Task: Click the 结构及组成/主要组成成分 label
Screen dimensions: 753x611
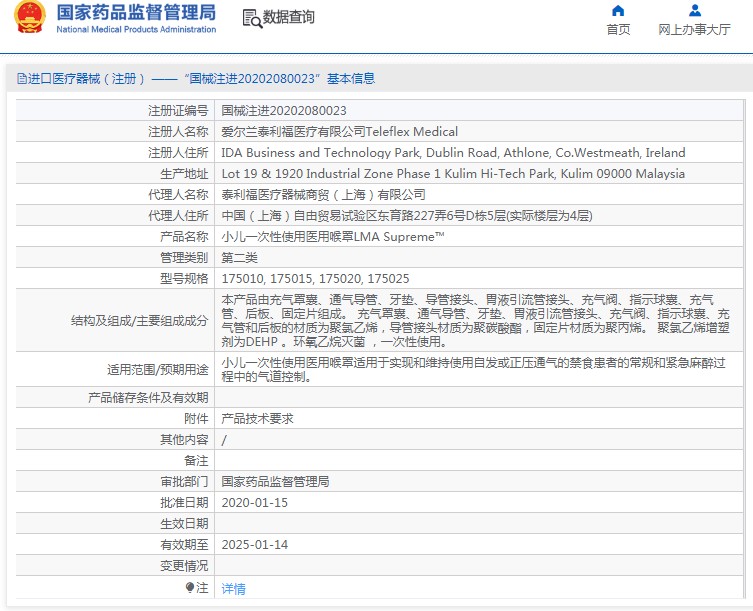Action: tap(139, 320)
